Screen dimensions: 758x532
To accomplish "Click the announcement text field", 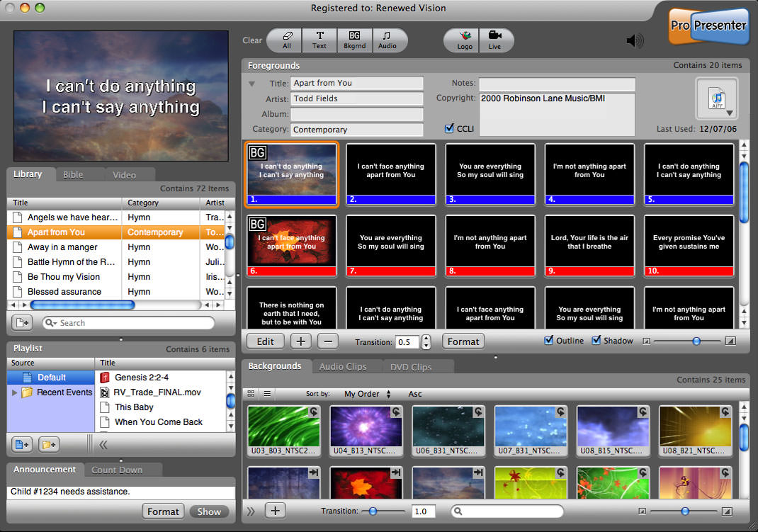I will click(121, 492).
